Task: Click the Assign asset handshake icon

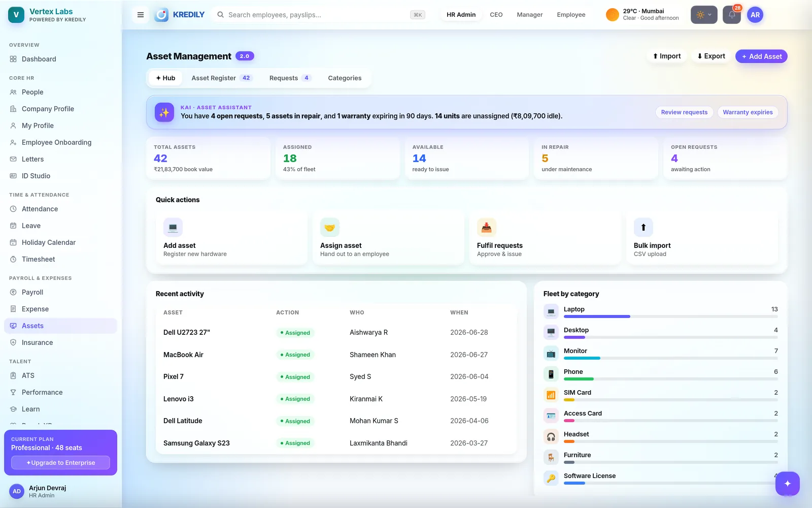Action: (x=329, y=227)
